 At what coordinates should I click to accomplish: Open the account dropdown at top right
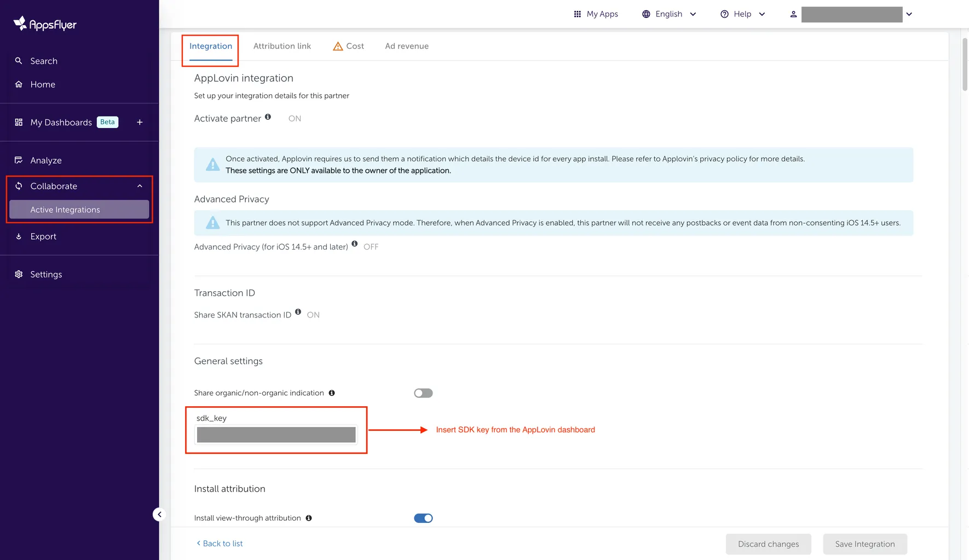908,14
